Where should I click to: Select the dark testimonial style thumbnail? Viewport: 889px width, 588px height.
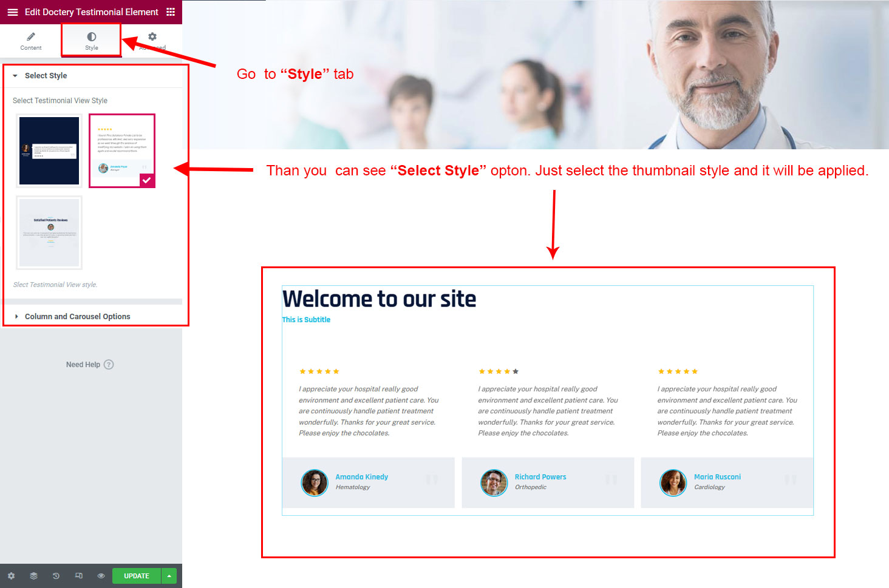pos(49,151)
